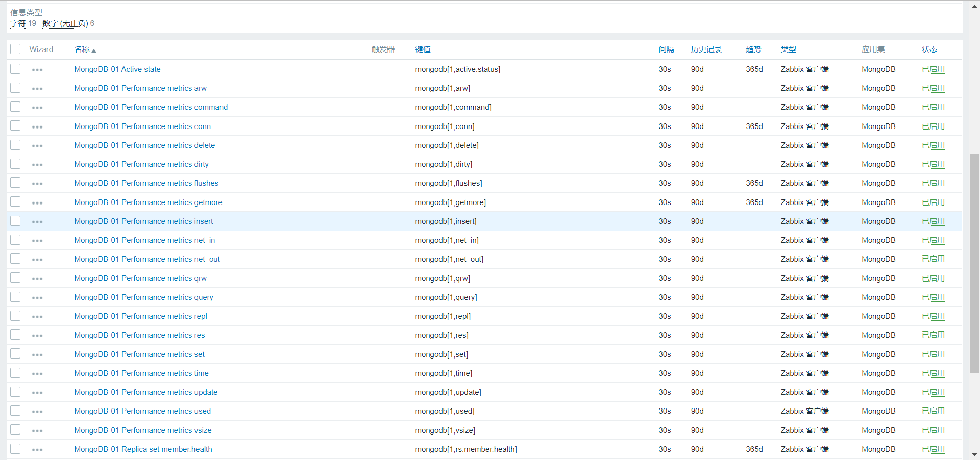Screen dimensions: 980x460
Task: Sort by the 类型 column header
Action: click(x=788, y=49)
